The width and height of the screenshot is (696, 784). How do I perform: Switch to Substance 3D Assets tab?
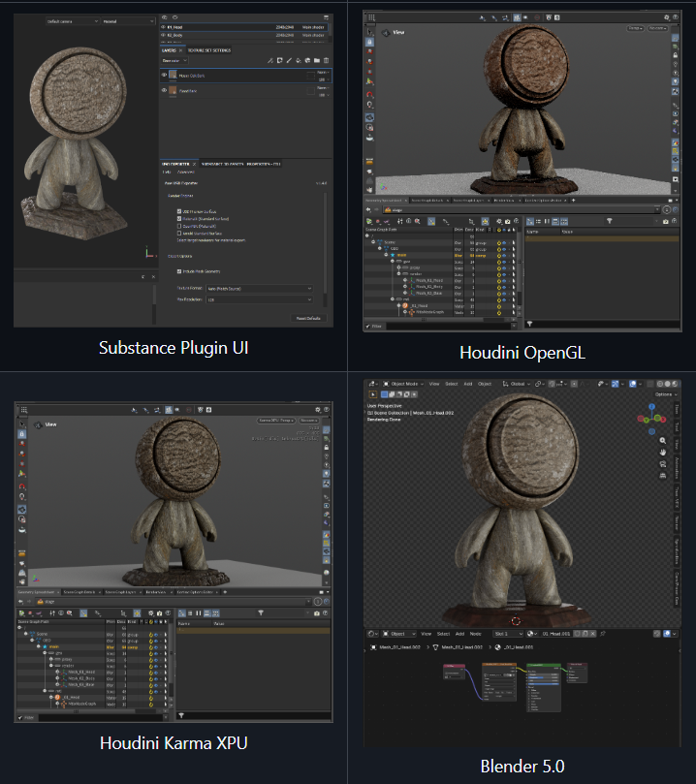pyautogui.click(x=223, y=164)
